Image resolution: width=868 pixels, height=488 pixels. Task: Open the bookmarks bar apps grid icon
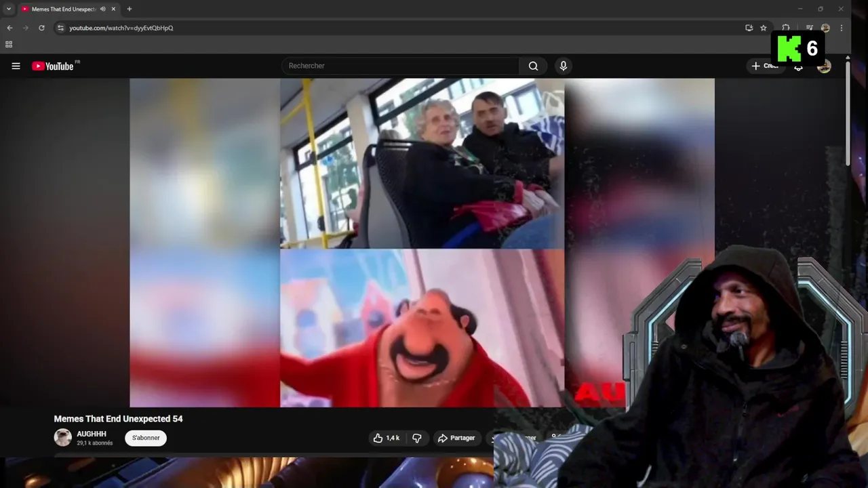tap(9, 45)
